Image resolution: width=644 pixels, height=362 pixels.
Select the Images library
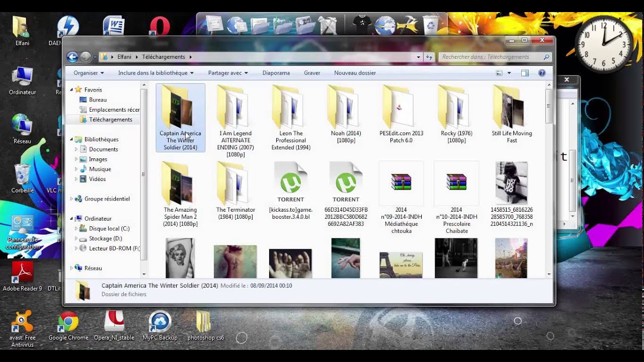click(x=98, y=159)
